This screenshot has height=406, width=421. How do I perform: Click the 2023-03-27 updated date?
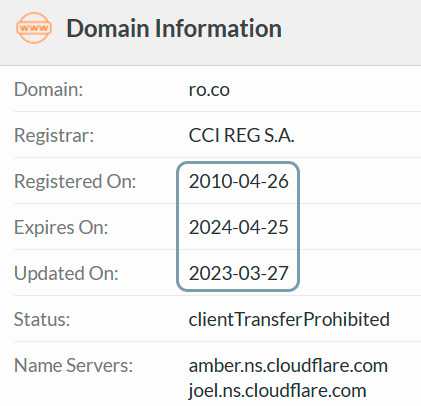point(238,273)
